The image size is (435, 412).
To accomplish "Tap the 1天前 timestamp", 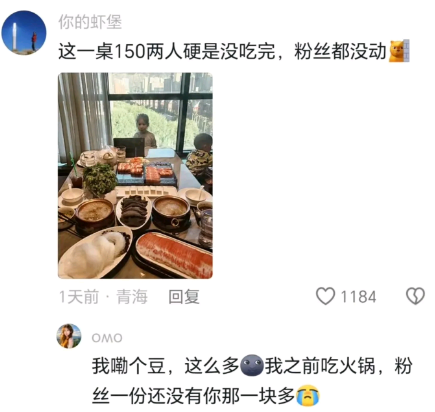I will [79, 297].
